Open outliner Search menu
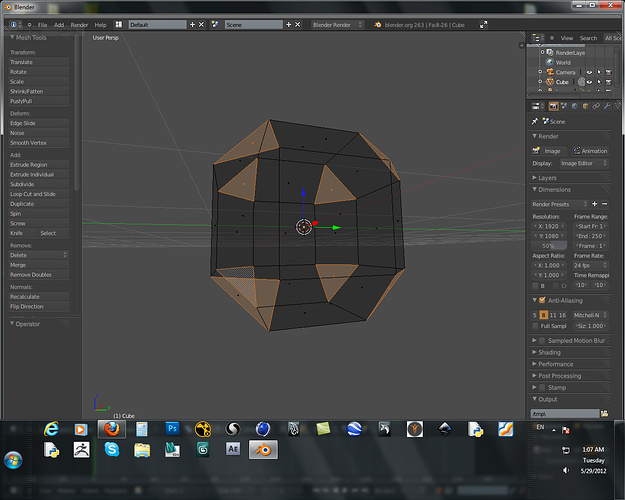The width and height of the screenshot is (625, 500). 588,38
